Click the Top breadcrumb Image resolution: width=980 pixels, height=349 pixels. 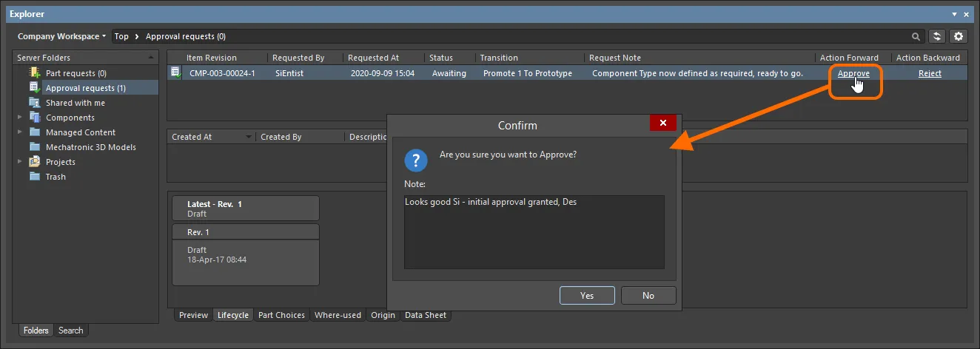tap(121, 36)
